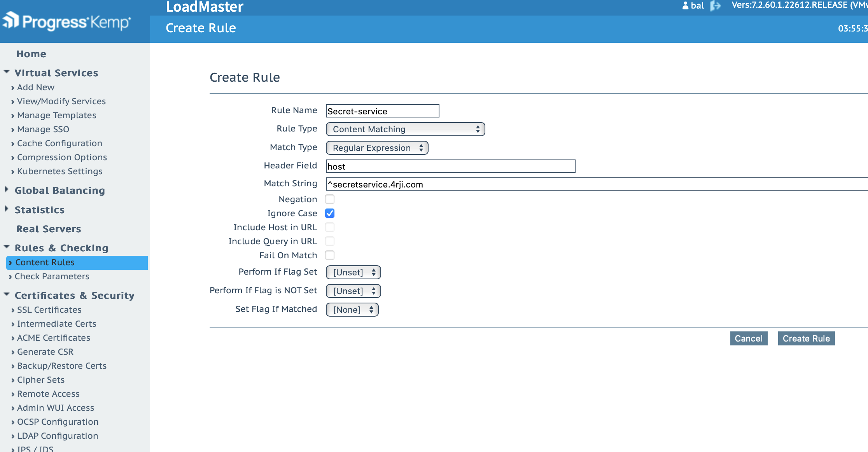Open the Match Type dropdown

click(377, 148)
